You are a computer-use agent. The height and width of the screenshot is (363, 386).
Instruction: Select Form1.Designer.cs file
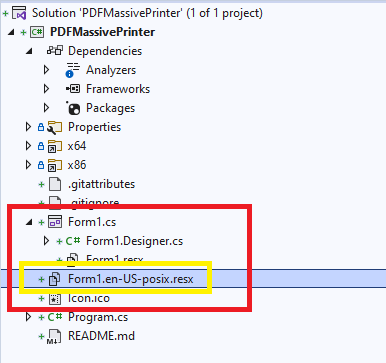pyautogui.click(x=134, y=241)
